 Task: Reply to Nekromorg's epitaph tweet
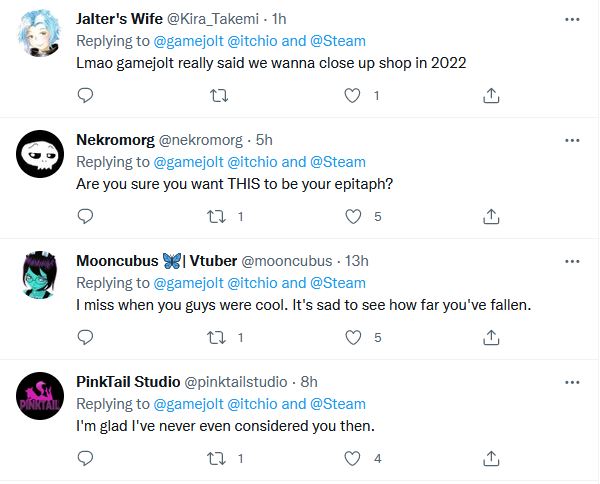click(x=85, y=216)
